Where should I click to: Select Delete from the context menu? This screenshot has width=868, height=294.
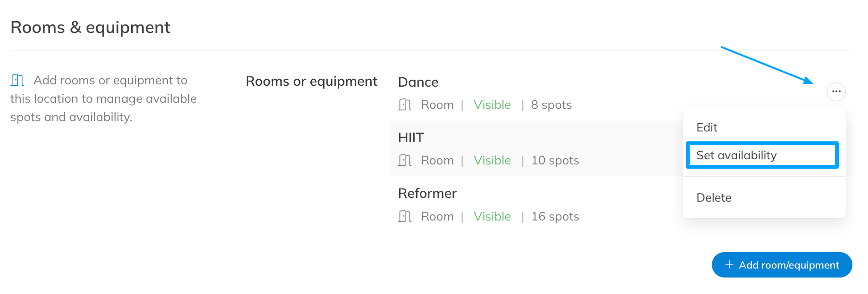pyautogui.click(x=714, y=198)
